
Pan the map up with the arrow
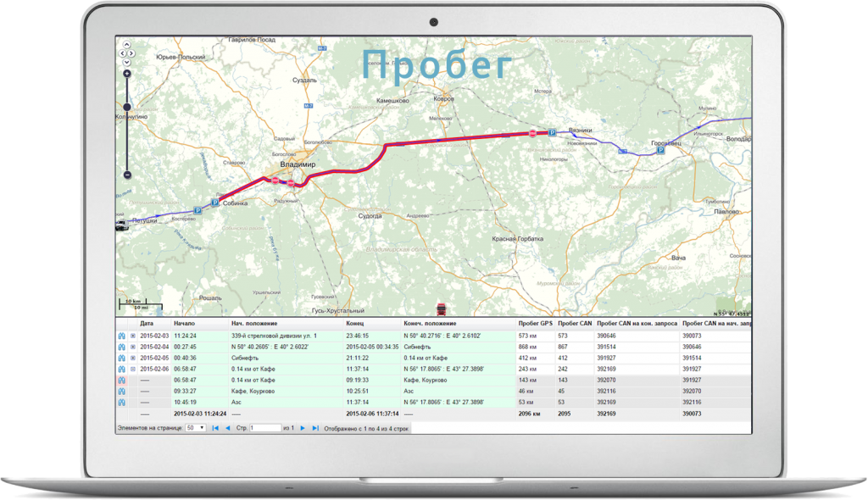[126, 44]
